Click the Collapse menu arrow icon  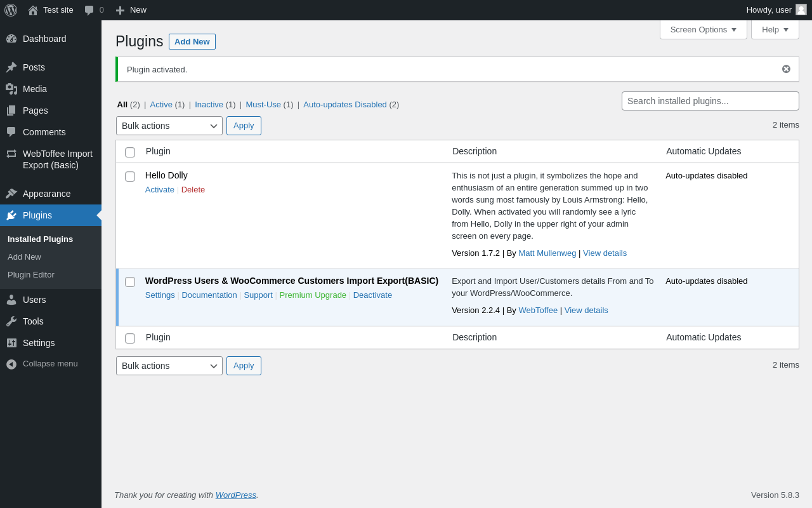click(11, 364)
